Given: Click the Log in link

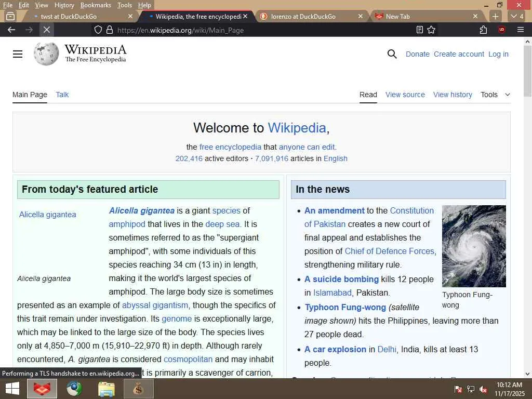Looking at the screenshot, I should 498,54.
